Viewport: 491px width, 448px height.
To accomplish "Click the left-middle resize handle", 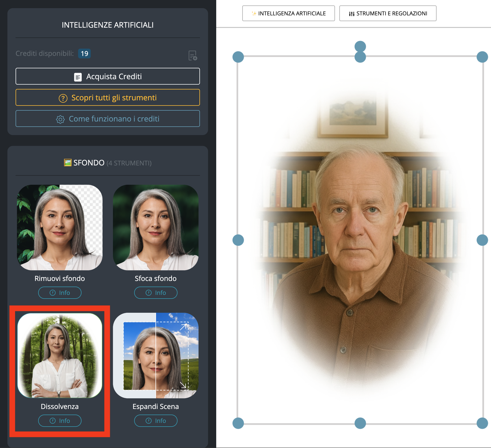I will pos(238,240).
